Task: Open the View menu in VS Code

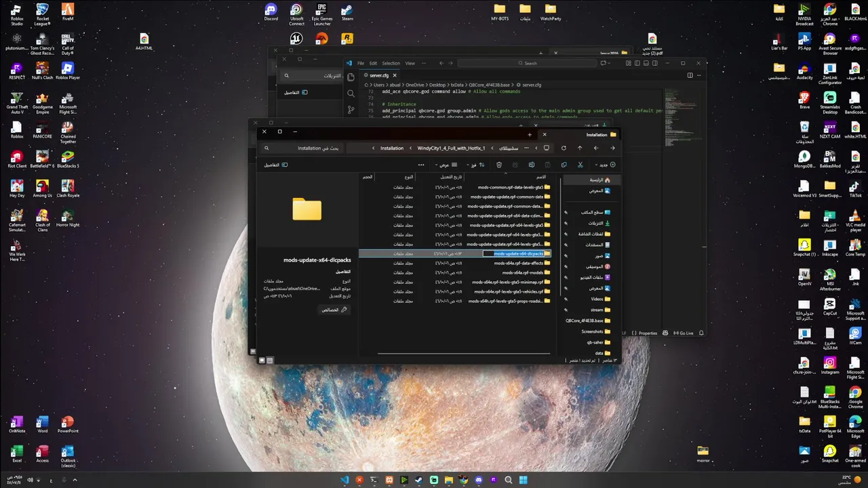Action: pos(410,63)
